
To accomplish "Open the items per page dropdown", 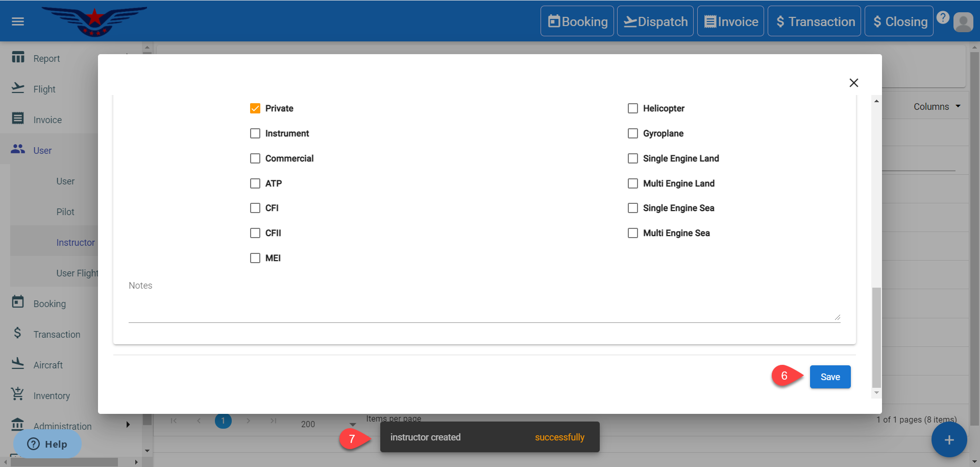I will [x=352, y=424].
